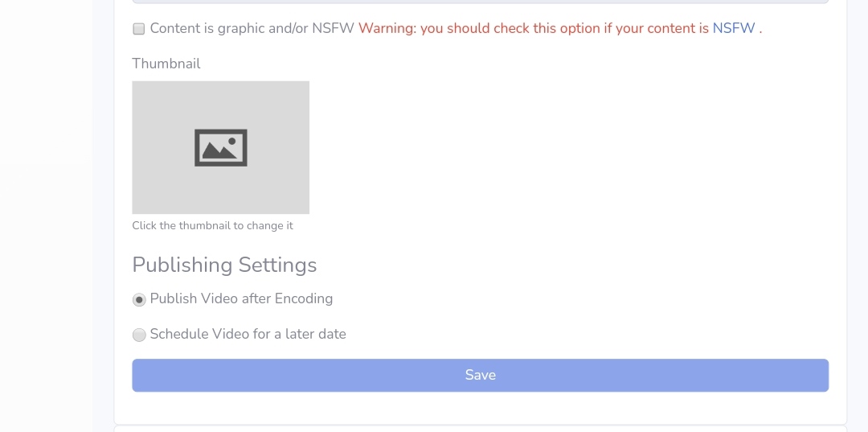868x432 pixels.
Task: Select Schedule Video for a later date radio
Action: tap(139, 335)
